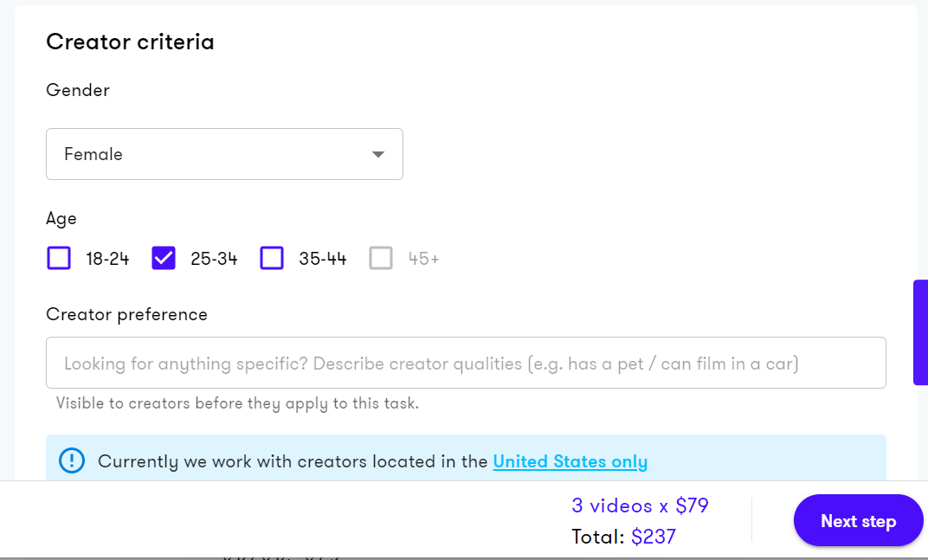Viewport: 928px width, 560px height.
Task: Click the Gender field label
Action: click(x=78, y=90)
